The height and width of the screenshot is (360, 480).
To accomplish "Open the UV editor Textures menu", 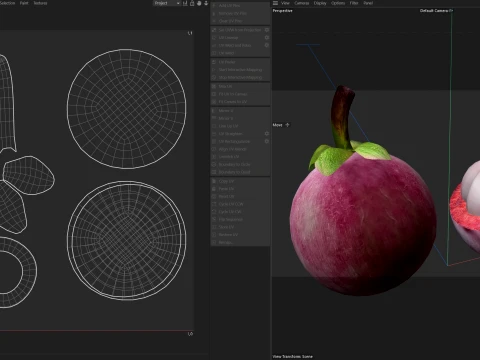I will coord(40,3).
